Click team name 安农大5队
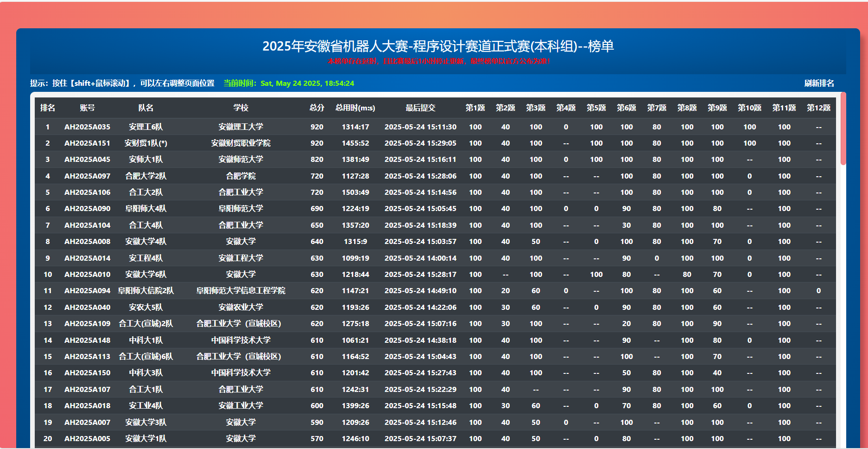This screenshot has height=449, width=868. click(x=146, y=307)
